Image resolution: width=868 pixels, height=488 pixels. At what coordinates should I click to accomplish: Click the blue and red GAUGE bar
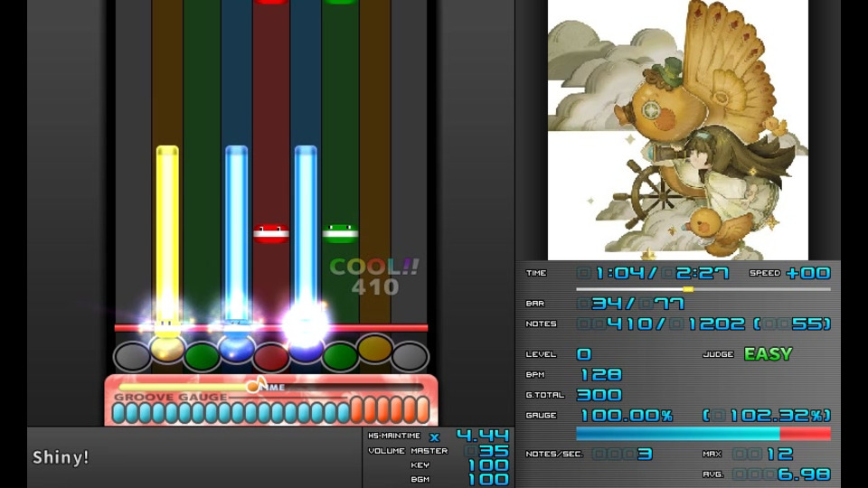[703, 433]
